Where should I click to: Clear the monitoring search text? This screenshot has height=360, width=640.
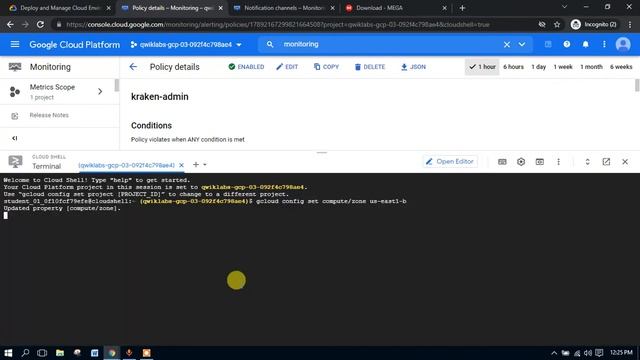point(507,44)
